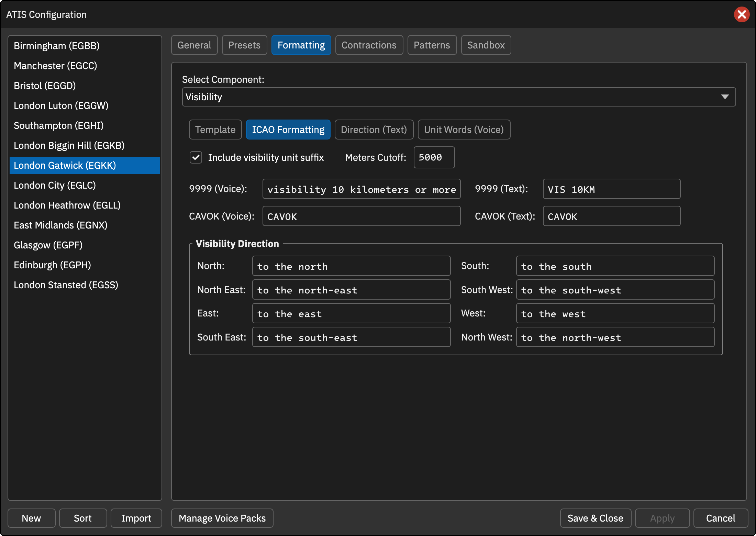Open Manage Voice Packs
Image resolution: width=756 pixels, height=536 pixels.
pos(222,518)
